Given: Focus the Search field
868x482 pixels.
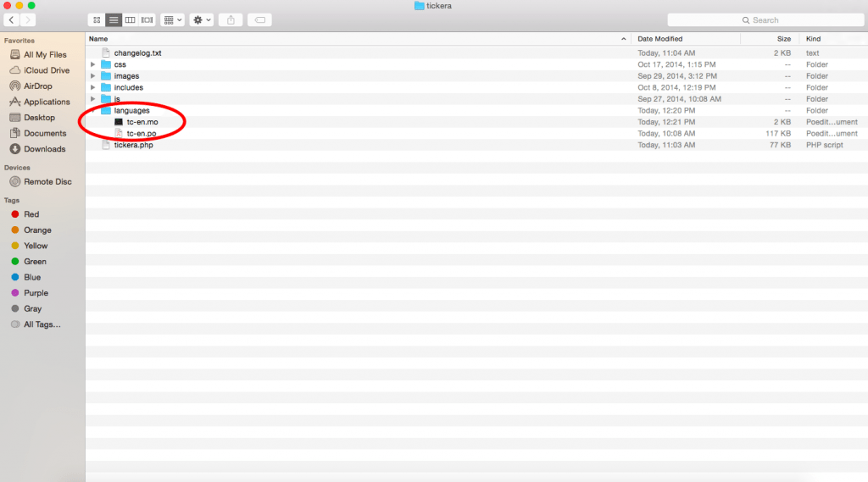Looking at the screenshot, I should [765, 20].
